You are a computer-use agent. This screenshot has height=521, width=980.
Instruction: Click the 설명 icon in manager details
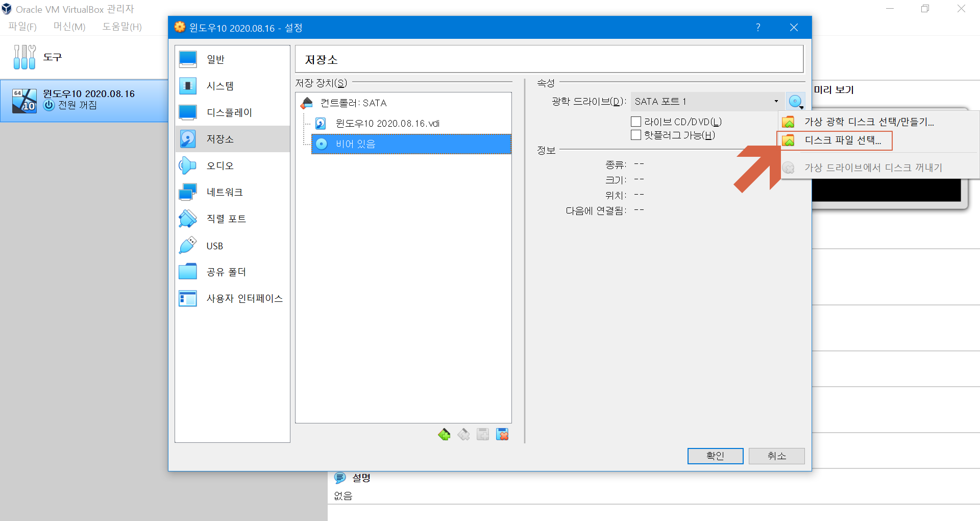point(340,478)
